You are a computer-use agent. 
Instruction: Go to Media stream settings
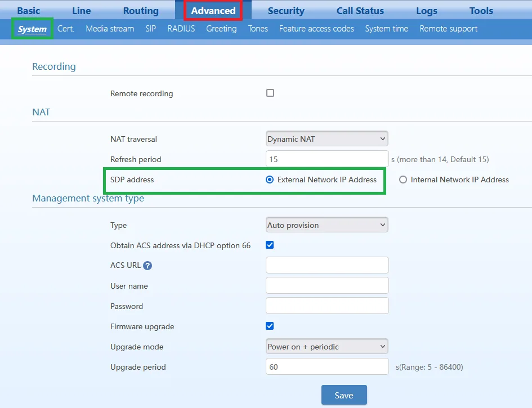click(x=110, y=29)
